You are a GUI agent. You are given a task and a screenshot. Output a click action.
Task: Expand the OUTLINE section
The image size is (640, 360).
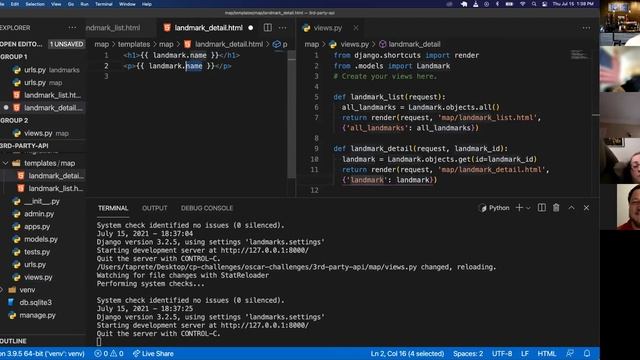(43, 341)
